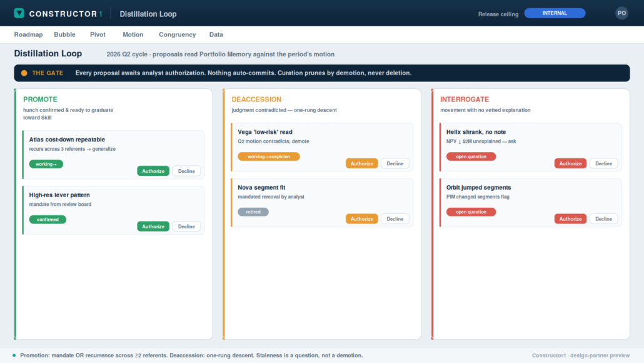Go to the Pivot tab
This screenshot has height=363, width=644.
tap(98, 34)
